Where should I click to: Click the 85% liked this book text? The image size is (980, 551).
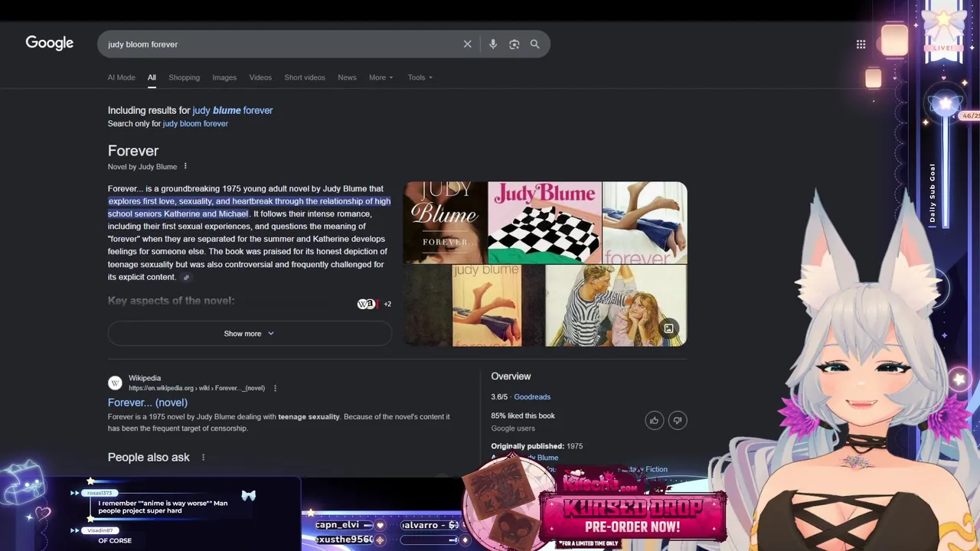coord(523,416)
